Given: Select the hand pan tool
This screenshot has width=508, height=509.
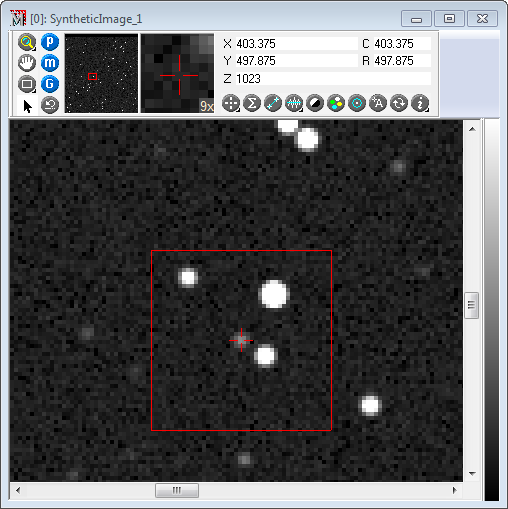Looking at the screenshot, I should [27, 63].
